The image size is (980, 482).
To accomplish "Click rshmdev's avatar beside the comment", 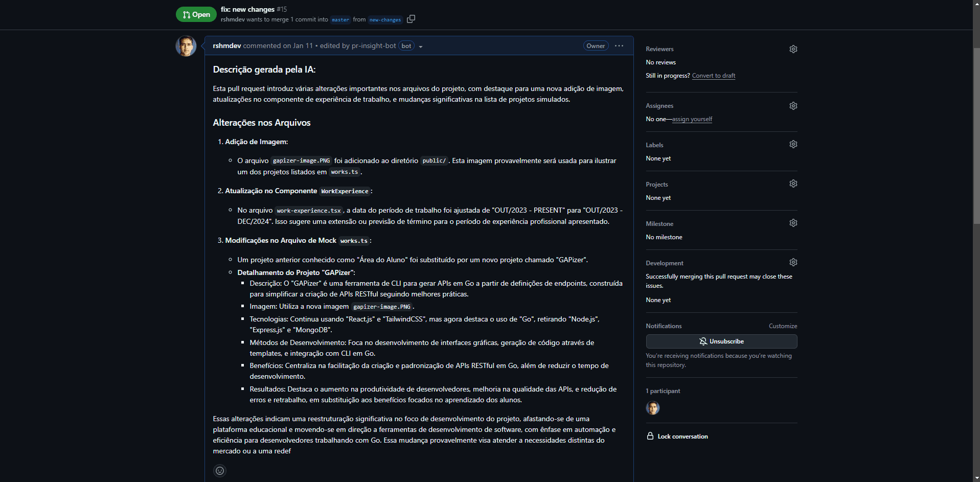I will click(186, 46).
